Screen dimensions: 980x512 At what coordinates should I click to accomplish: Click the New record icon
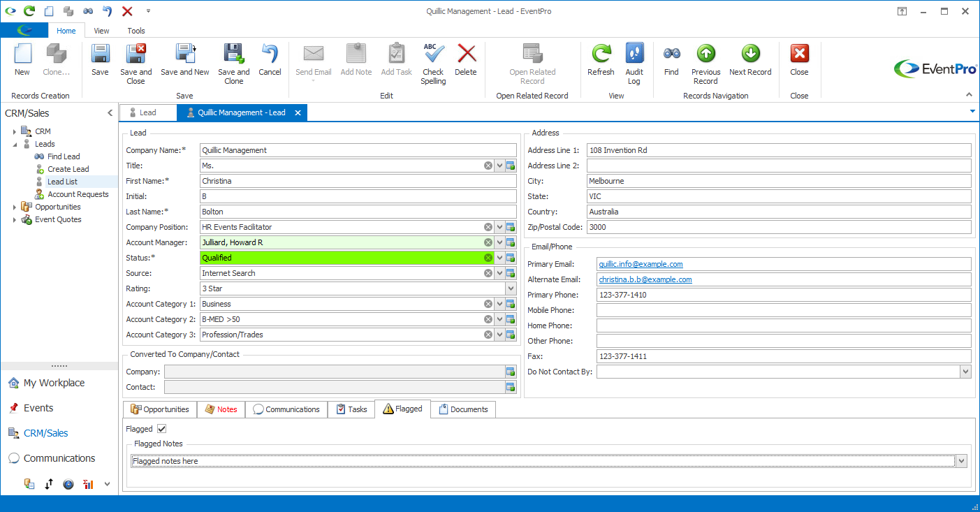click(x=22, y=54)
